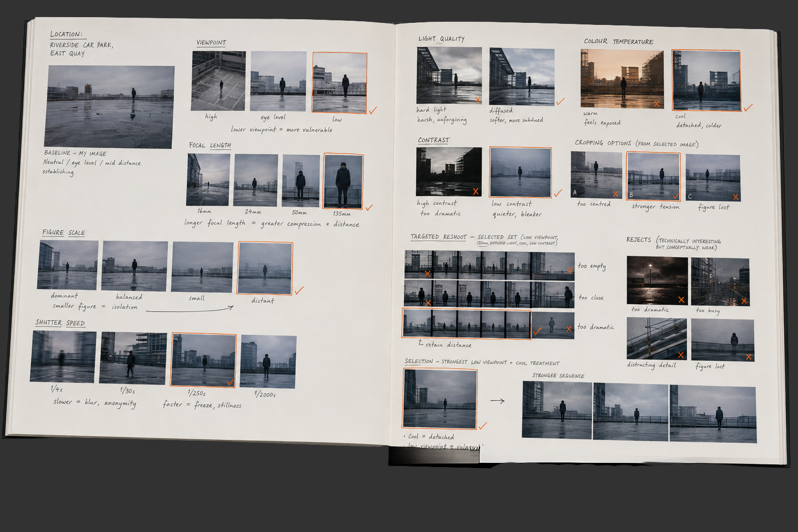
Task: Open the 1/30s shutter speed photo
Action: pyautogui.click(x=133, y=358)
